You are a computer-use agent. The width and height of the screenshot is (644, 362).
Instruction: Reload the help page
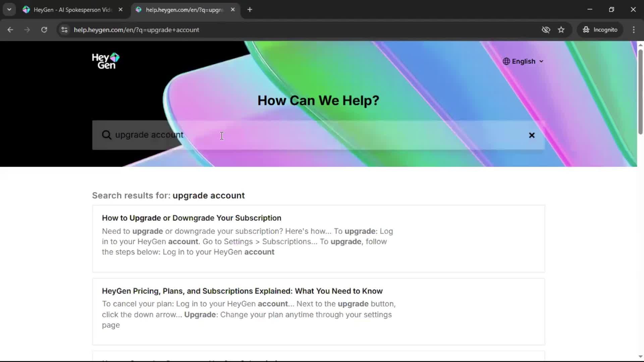click(x=44, y=30)
